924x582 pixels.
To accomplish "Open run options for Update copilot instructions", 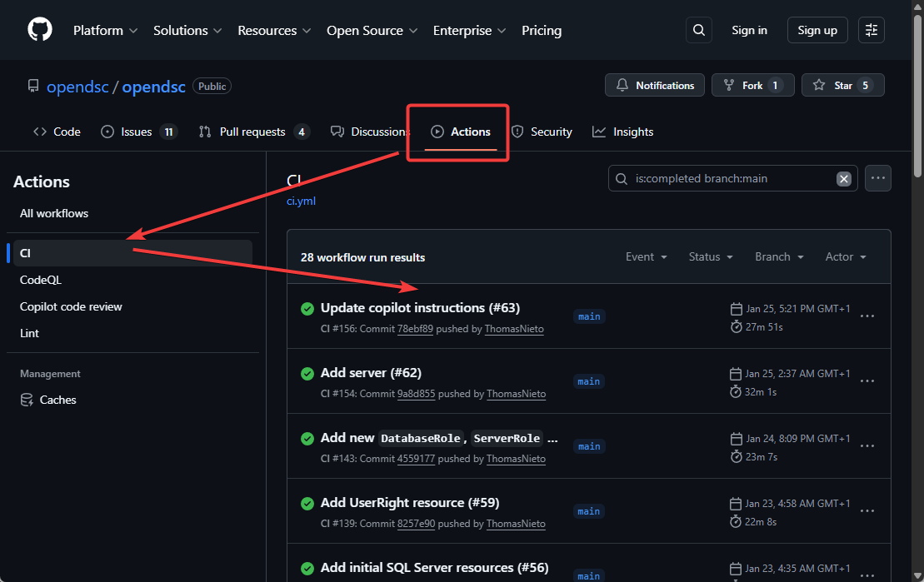I will pyautogui.click(x=867, y=316).
